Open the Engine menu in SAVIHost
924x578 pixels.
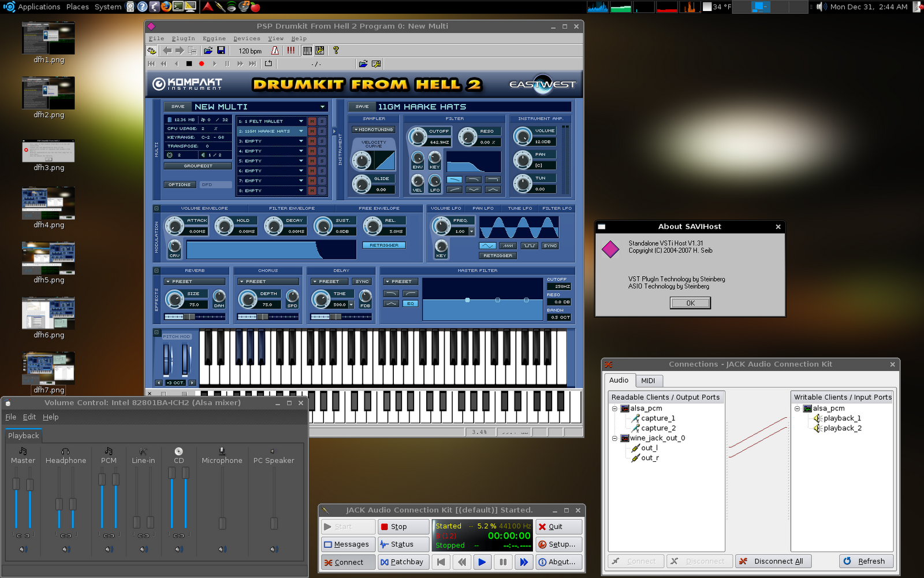[214, 39]
